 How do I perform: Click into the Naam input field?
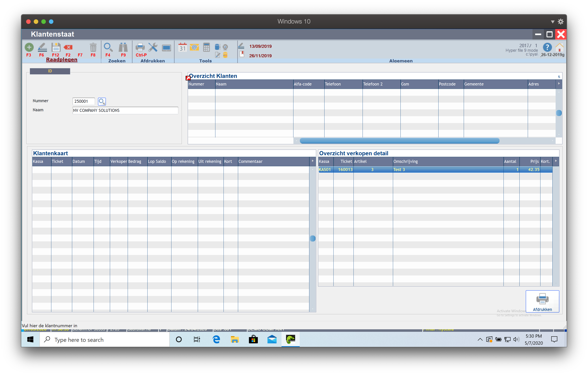[x=125, y=111]
